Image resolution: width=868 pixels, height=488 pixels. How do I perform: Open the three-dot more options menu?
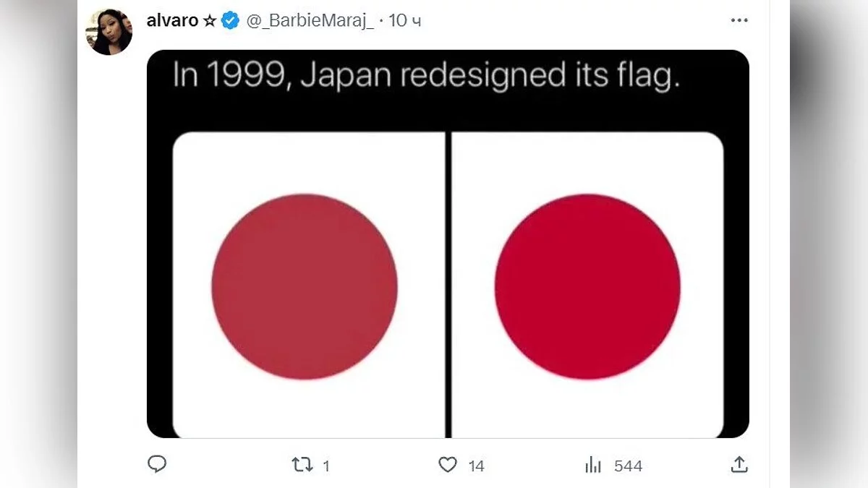(739, 21)
